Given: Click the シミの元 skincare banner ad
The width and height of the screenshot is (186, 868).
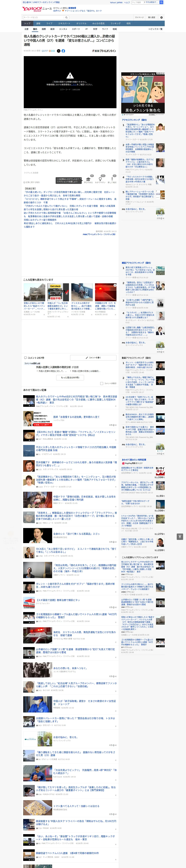Looking at the screenshot, I should point(143,94).
